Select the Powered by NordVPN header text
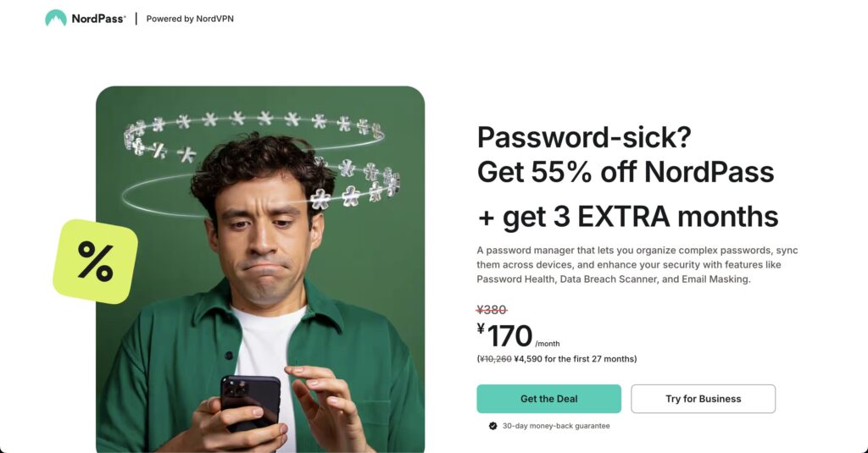868x453 pixels. pyautogui.click(x=190, y=19)
